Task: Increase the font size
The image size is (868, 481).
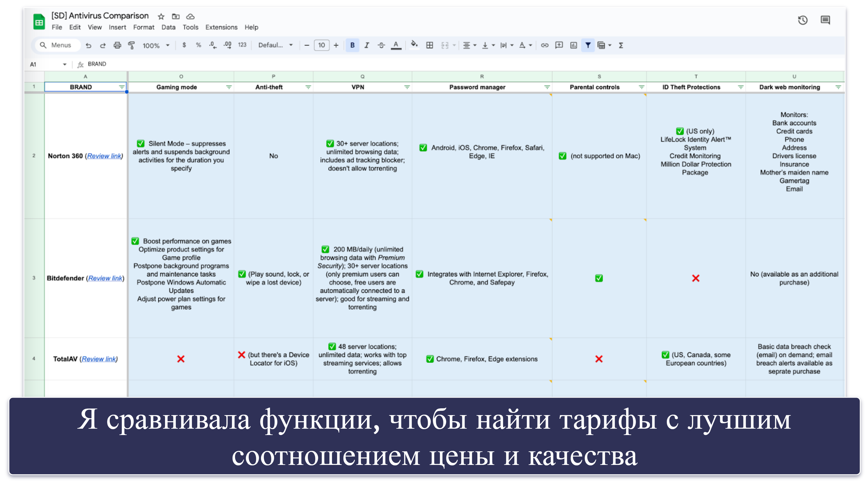Action: click(x=336, y=45)
